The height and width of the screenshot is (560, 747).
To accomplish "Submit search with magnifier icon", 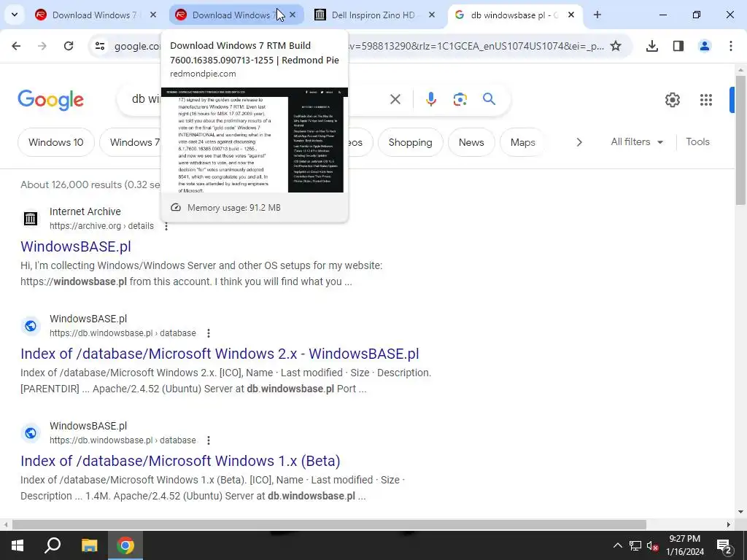I will coord(489,99).
